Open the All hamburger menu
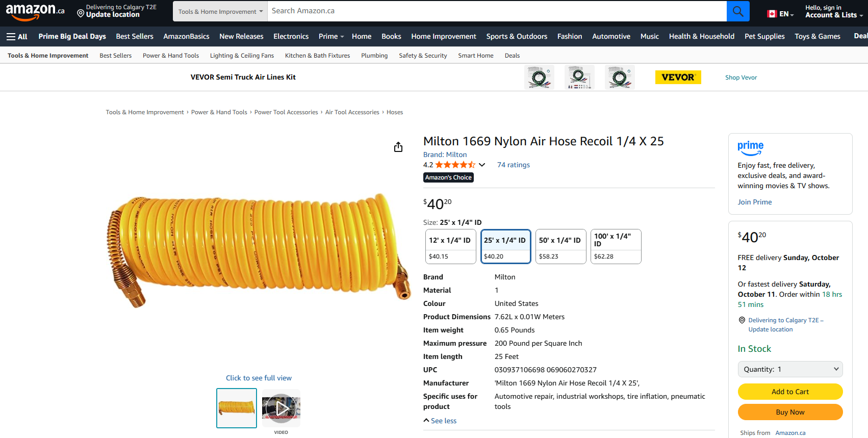The height and width of the screenshot is (438, 868). [17, 36]
